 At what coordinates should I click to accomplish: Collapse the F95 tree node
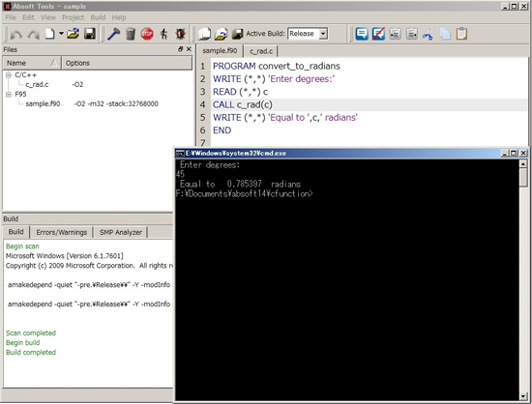[8, 94]
